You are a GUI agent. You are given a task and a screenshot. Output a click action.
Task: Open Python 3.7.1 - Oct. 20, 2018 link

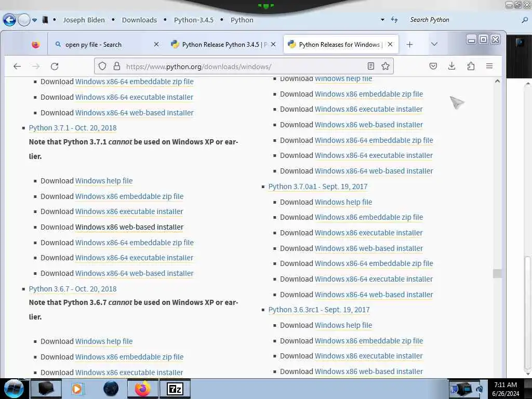tap(73, 128)
